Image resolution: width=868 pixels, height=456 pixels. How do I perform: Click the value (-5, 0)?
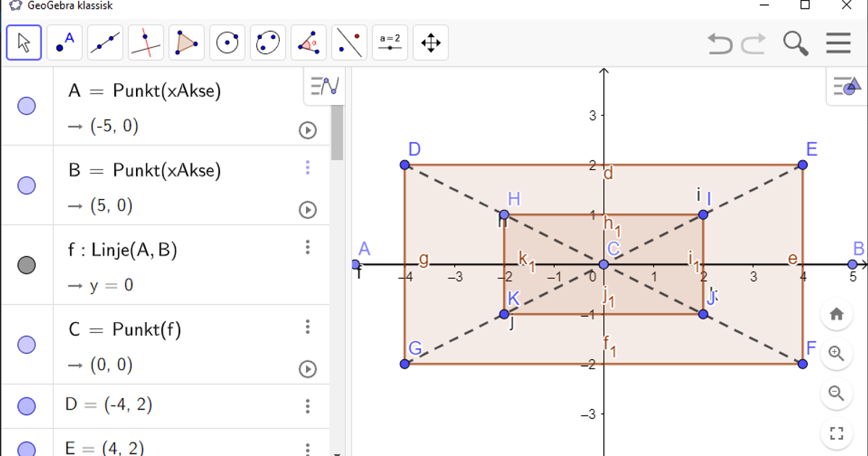click(x=114, y=127)
